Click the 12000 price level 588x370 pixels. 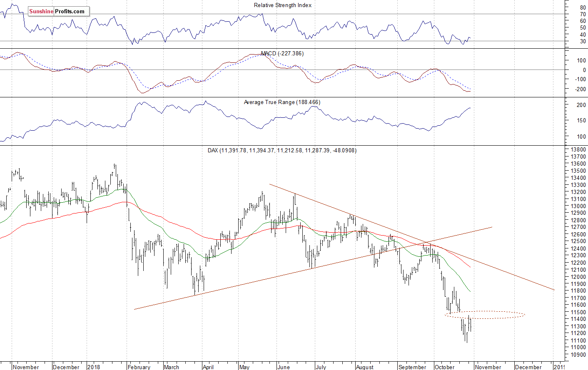[x=579, y=277]
